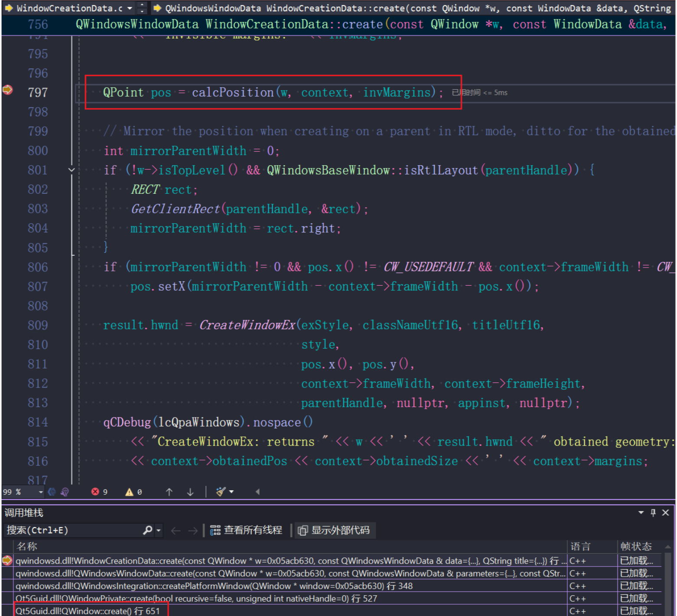Screen dimensions: 677x616
Task: Click the calcPosition function call on line 797
Action: (233, 92)
